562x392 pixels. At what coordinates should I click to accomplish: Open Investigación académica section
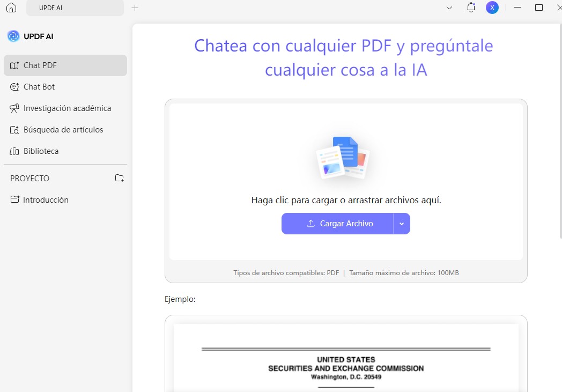tap(65, 108)
